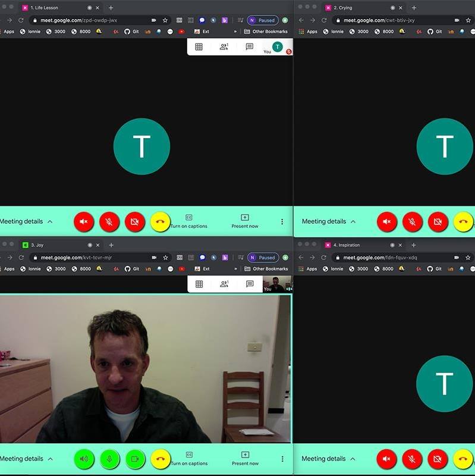Expand Meeting details in Joy window
Image resolution: width=475 pixels, height=476 pixels.
26,459
